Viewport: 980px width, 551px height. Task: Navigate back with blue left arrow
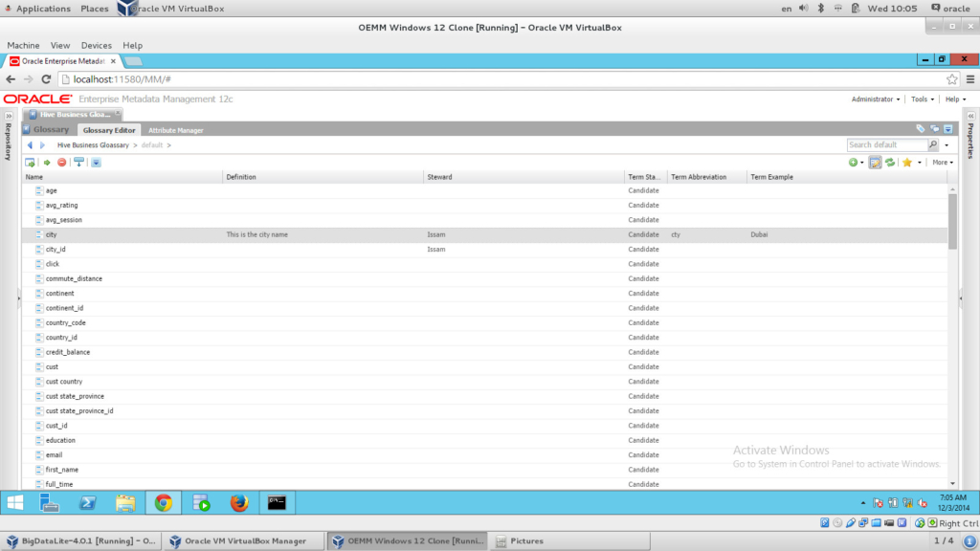coord(30,145)
